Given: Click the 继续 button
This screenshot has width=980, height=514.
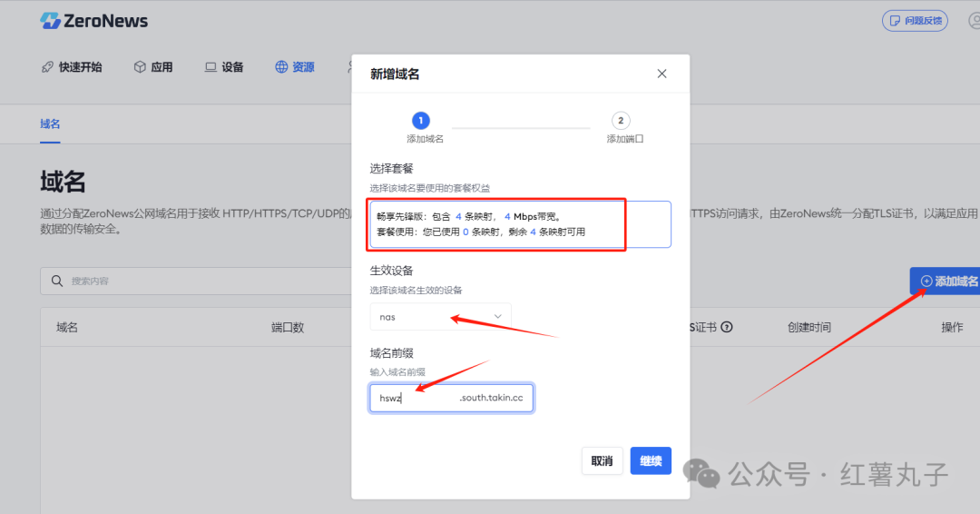Looking at the screenshot, I should [x=651, y=460].
